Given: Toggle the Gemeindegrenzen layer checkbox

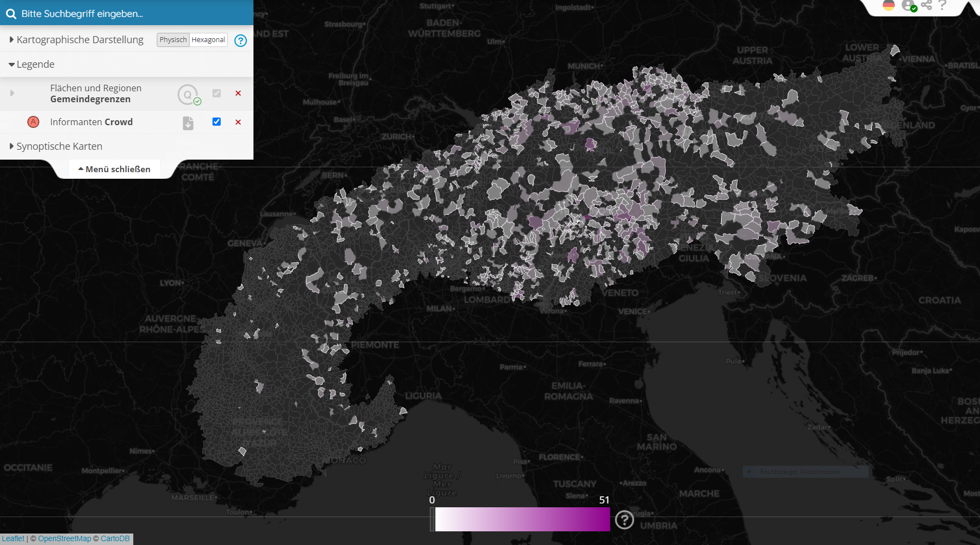Looking at the screenshot, I should 216,93.
